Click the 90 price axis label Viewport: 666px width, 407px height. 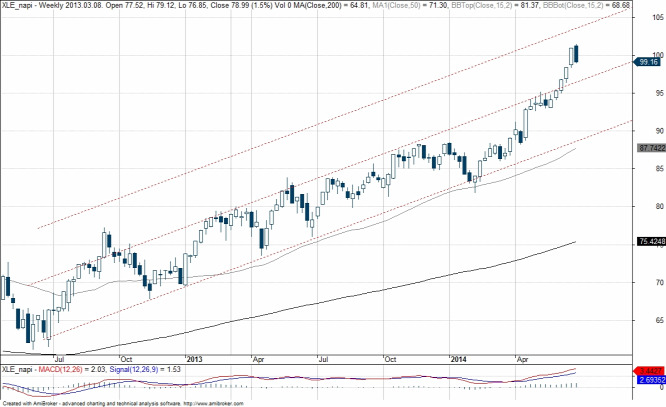[x=659, y=131]
